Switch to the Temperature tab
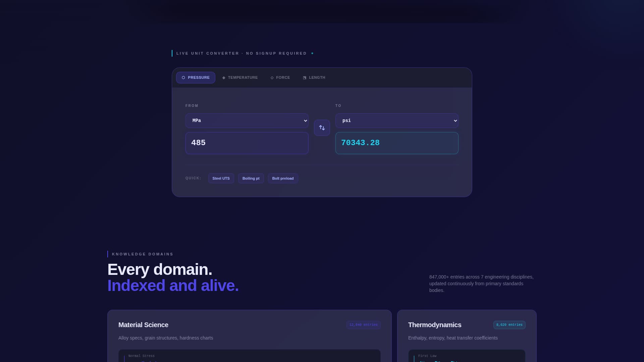 pyautogui.click(x=240, y=77)
